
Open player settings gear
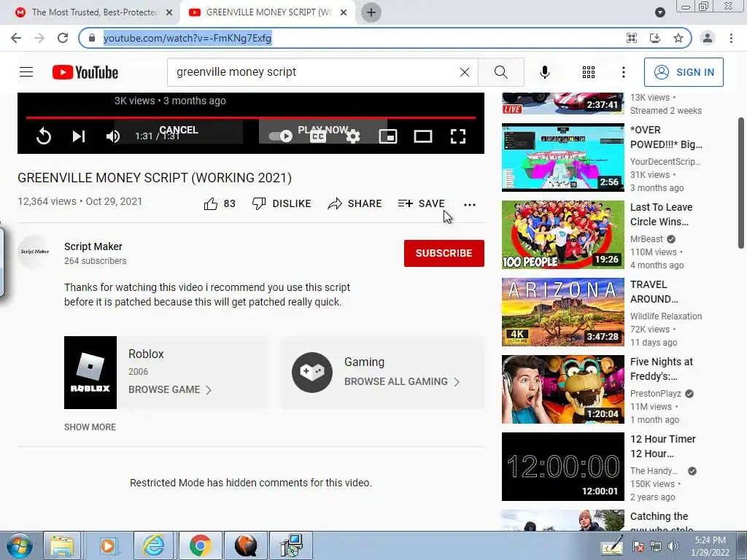point(352,136)
